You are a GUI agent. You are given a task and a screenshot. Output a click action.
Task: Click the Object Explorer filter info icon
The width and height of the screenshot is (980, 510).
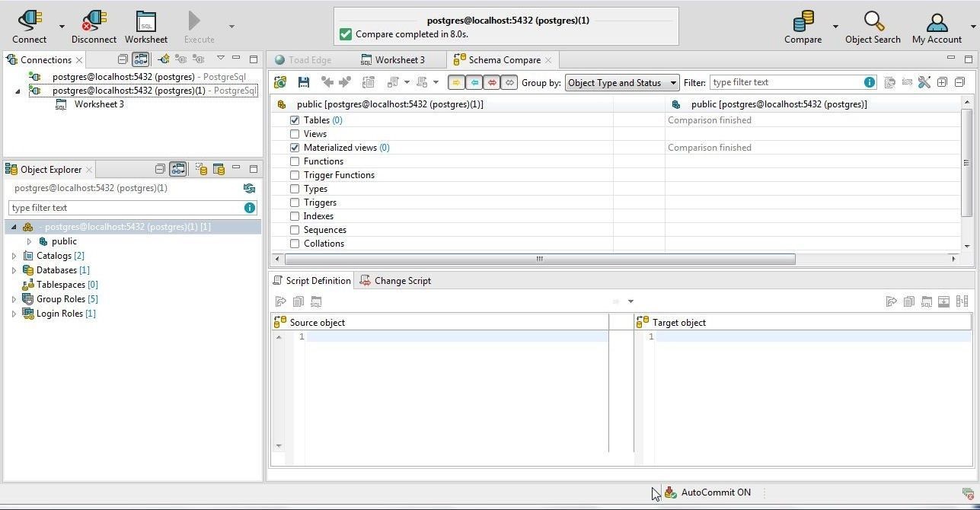pos(249,208)
